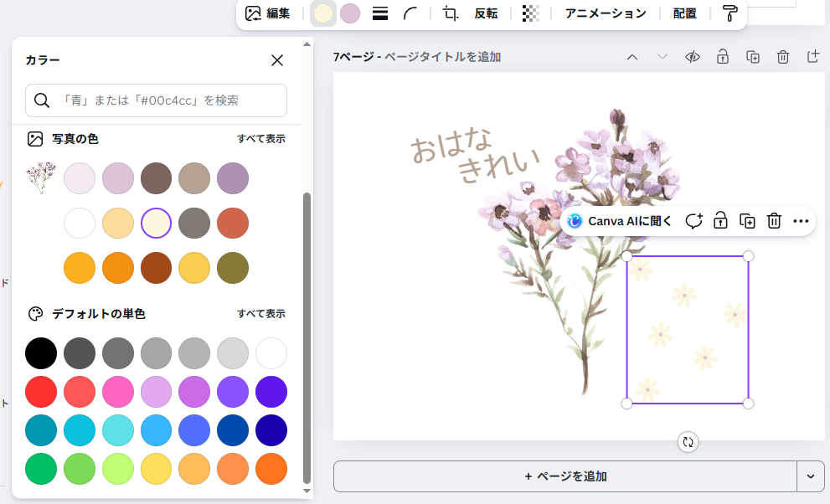Pick the black default color swatch

(x=41, y=353)
